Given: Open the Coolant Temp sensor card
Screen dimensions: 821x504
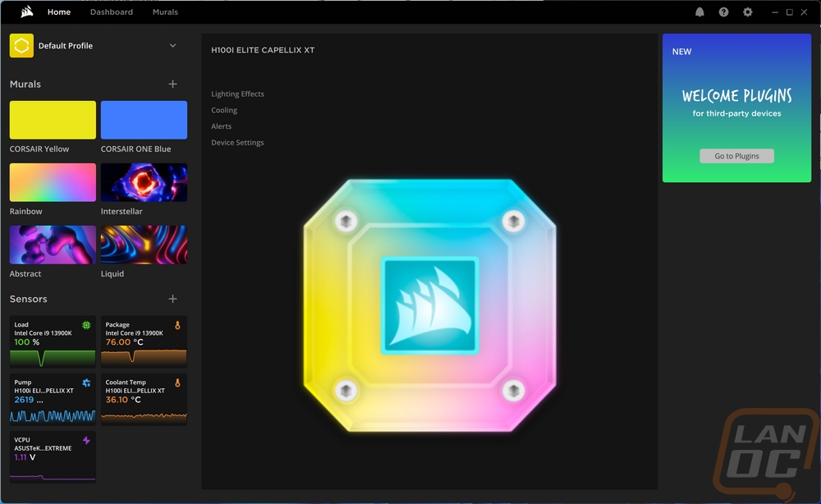Looking at the screenshot, I should coord(144,399).
